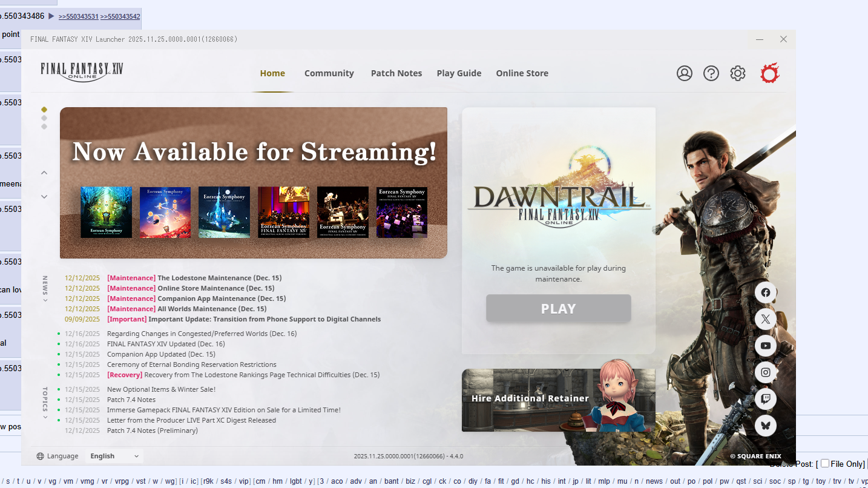The image size is (868, 488).
Task: Open the Patch Notes tab
Action: coord(396,73)
